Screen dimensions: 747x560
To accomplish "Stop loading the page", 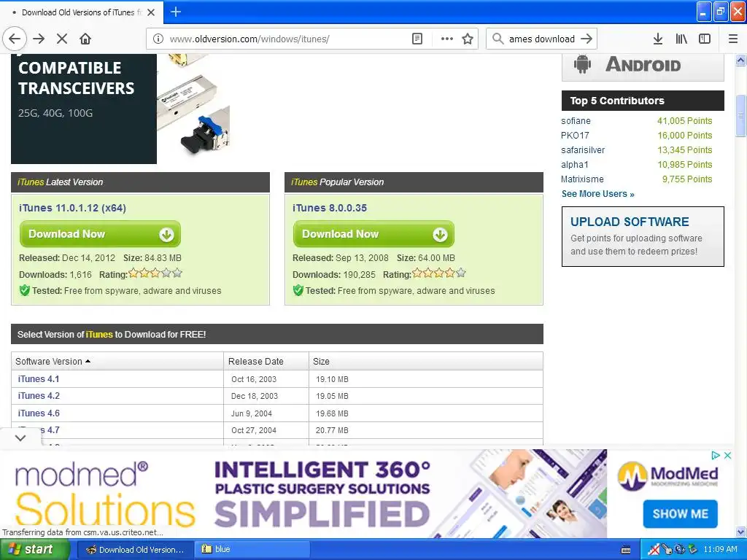I will pos(62,39).
